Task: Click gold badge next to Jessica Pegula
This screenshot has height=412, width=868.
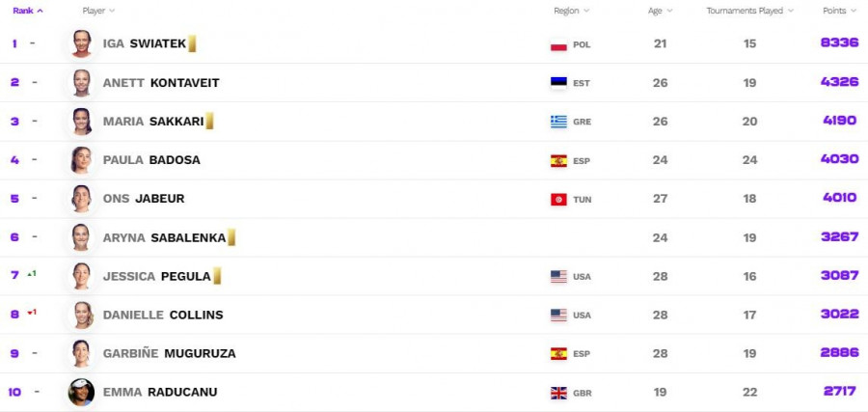Action: [217, 276]
